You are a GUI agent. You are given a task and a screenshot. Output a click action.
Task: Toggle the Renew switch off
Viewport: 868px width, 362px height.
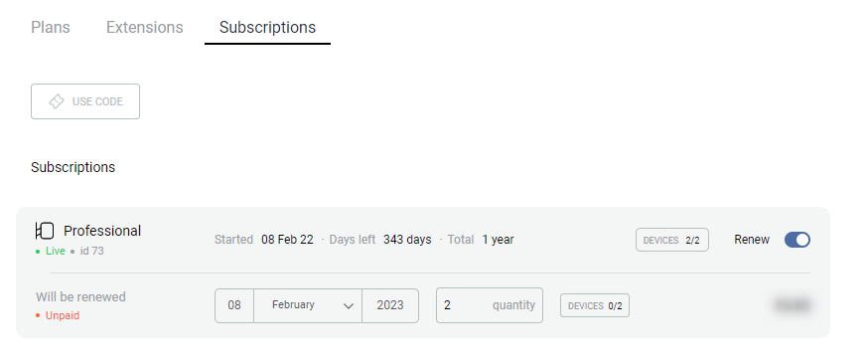point(797,240)
